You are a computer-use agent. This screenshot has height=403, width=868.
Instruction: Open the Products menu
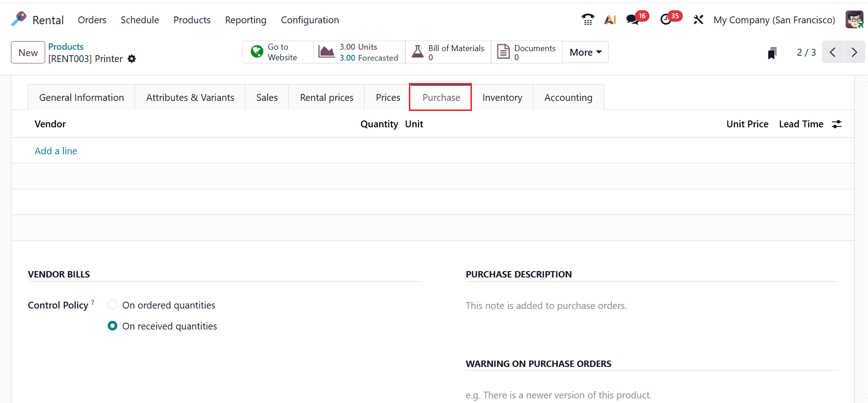[192, 20]
